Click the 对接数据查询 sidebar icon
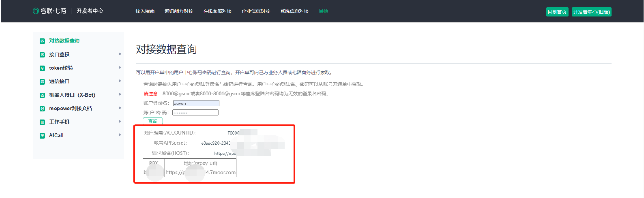 pyautogui.click(x=42, y=41)
